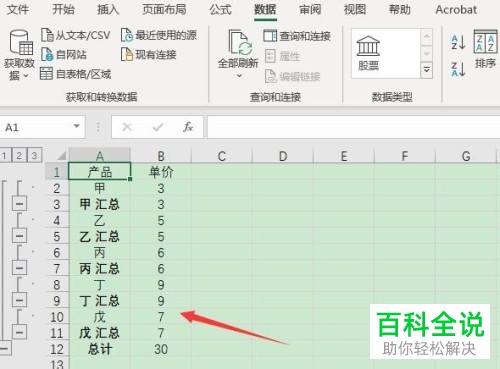Screen dimensions: 500x369
Task: Select row 12 header
Action: [57, 349]
